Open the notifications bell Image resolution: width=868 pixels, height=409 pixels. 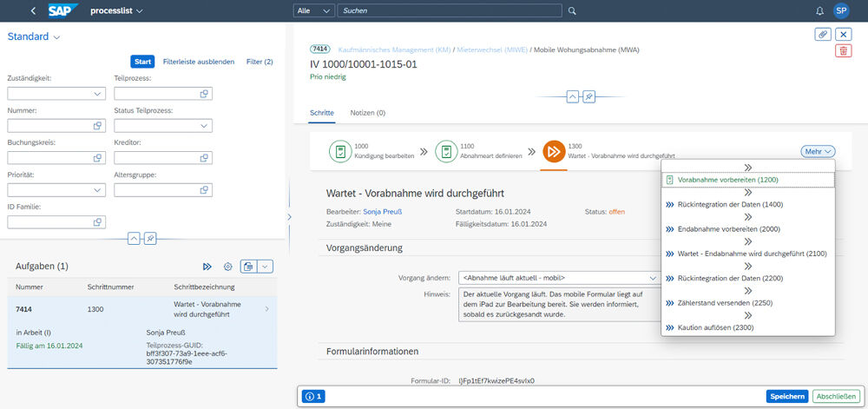820,11
